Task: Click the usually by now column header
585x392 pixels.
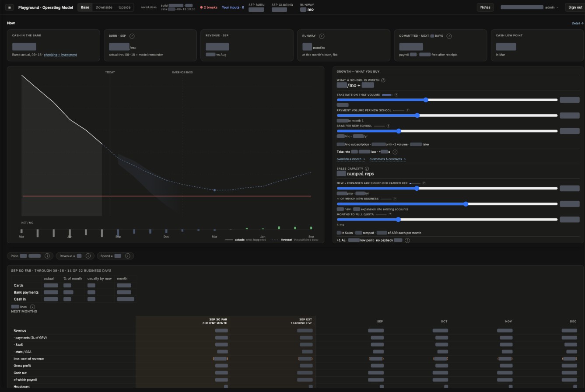Action: click(99, 279)
